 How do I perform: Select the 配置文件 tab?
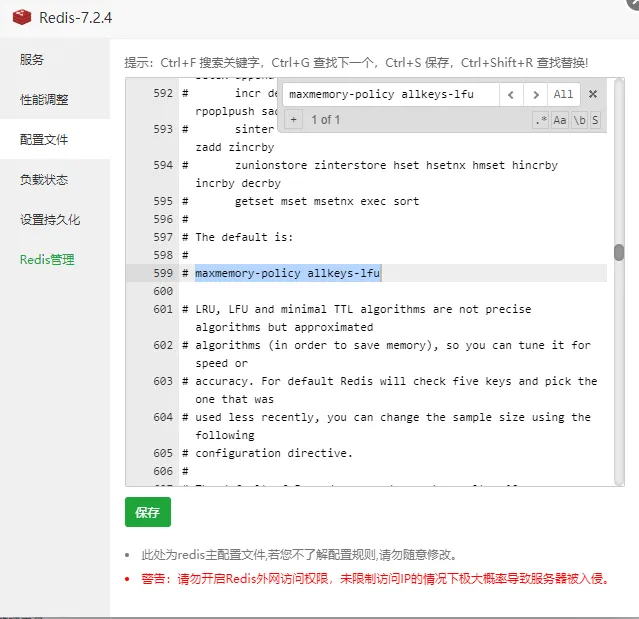[x=44, y=140]
